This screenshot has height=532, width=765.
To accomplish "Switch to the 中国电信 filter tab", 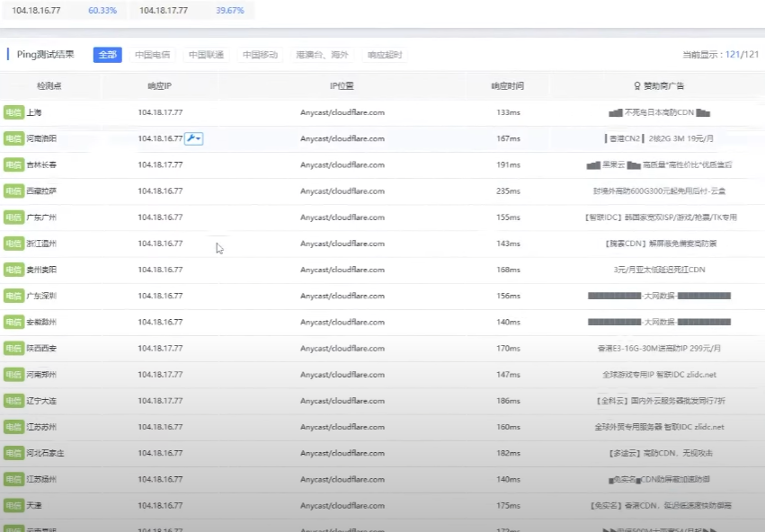I will coord(153,55).
